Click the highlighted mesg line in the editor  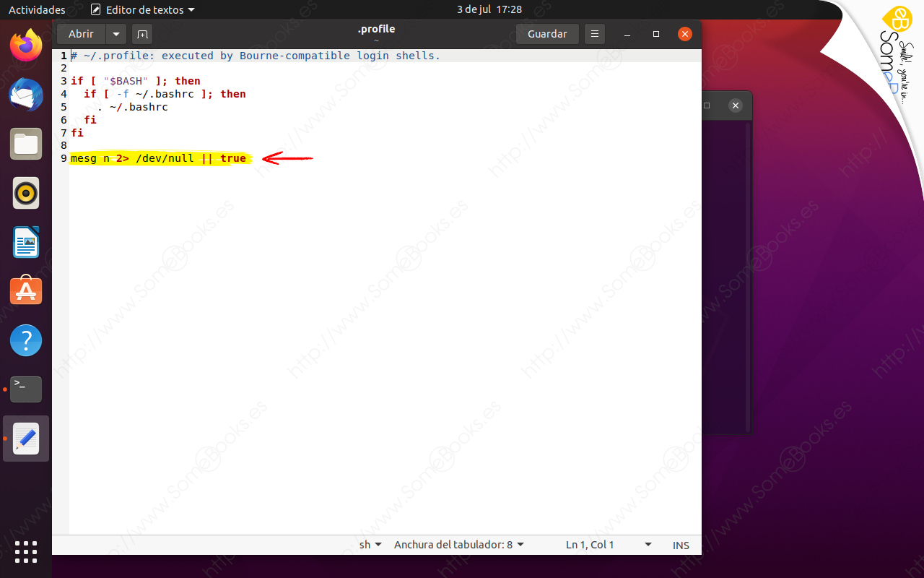click(159, 158)
